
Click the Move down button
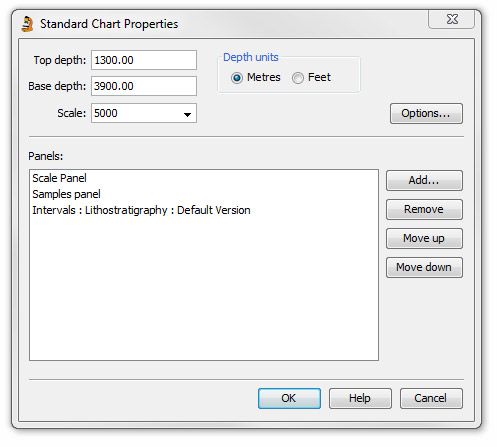click(x=424, y=268)
